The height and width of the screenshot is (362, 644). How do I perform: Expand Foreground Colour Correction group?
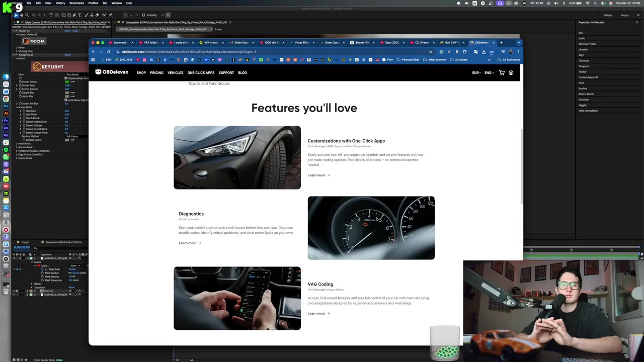click(x=17, y=151)
